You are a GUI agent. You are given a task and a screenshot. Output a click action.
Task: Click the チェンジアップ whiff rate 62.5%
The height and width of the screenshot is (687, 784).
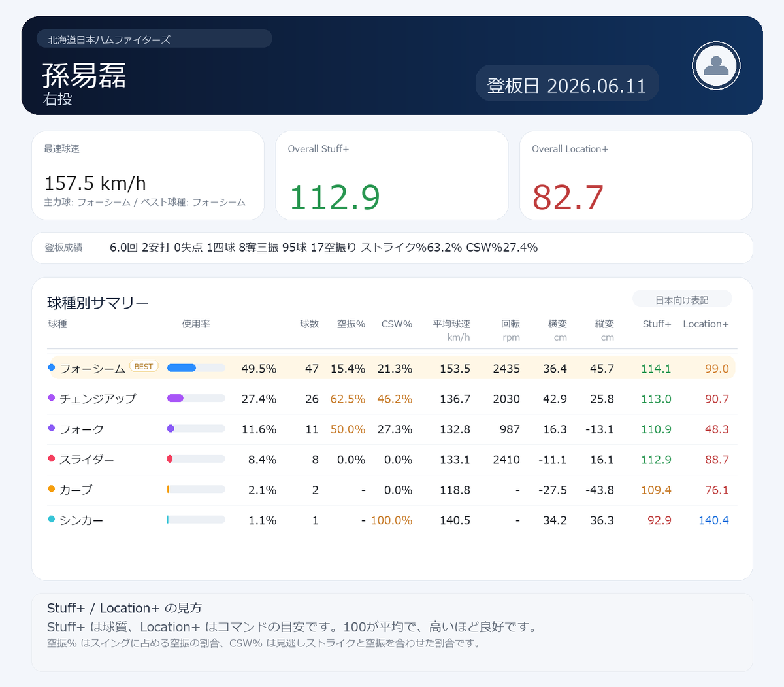(348, 399)
